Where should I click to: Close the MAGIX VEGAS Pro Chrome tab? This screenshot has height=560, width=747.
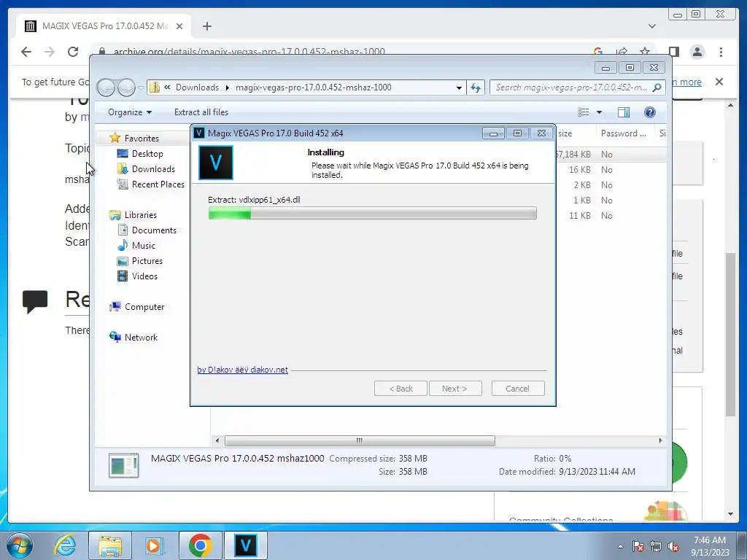(x=179, y=26)
